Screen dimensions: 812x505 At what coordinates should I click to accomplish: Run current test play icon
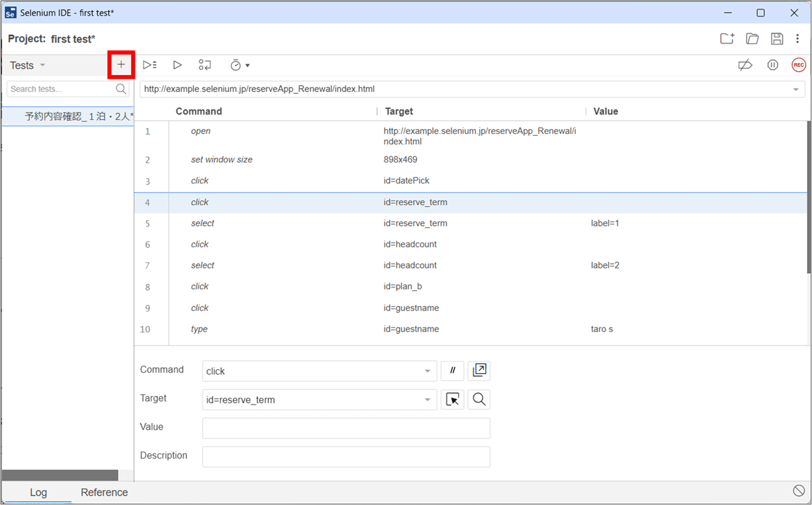click(x=177, y=65)
